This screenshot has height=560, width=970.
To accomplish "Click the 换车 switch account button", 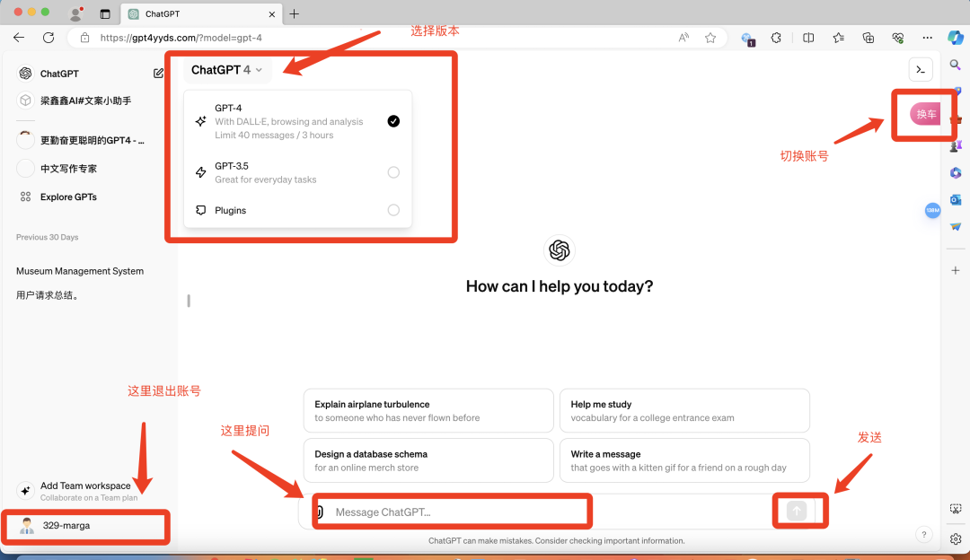I will [x=925, y=114].
